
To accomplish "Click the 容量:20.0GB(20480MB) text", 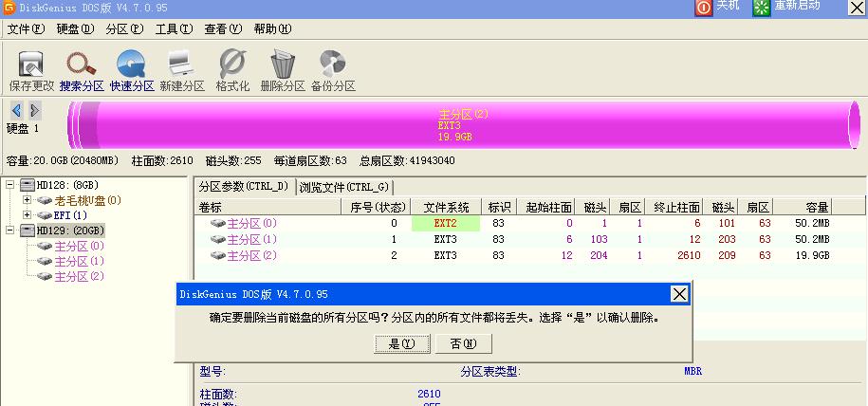I will coord(63,160).
